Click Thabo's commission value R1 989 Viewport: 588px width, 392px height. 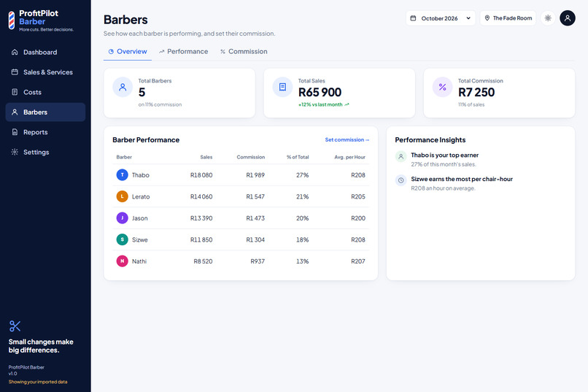click(x=255, y=174)
